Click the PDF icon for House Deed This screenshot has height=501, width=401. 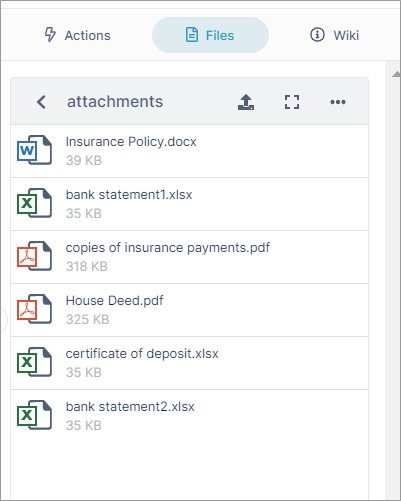coord(34,309)
